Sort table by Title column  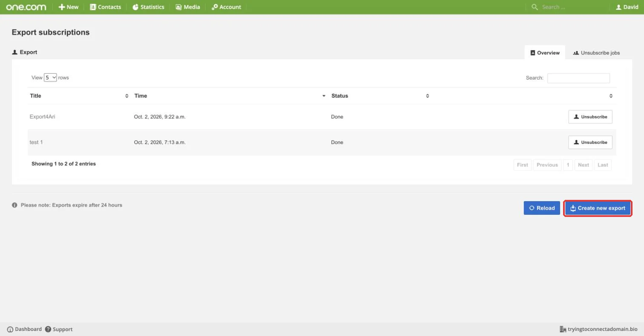tap(79, 96)
